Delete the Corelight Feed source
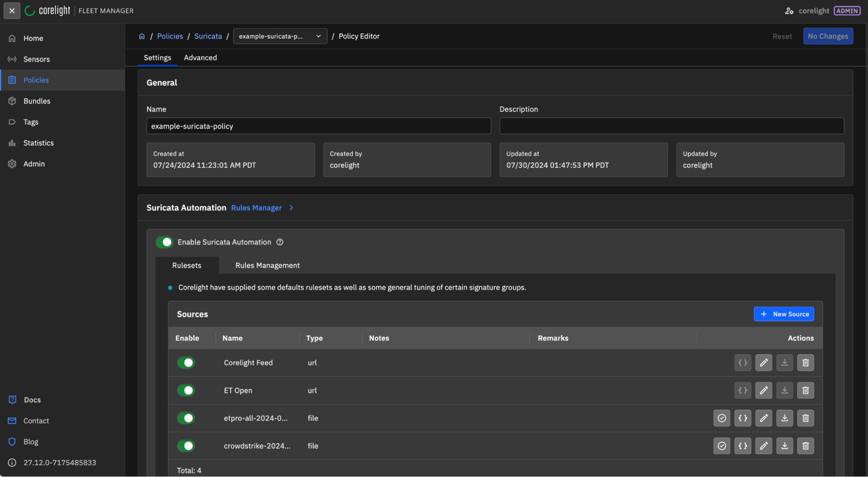868x477 pixels. [805, 362]
